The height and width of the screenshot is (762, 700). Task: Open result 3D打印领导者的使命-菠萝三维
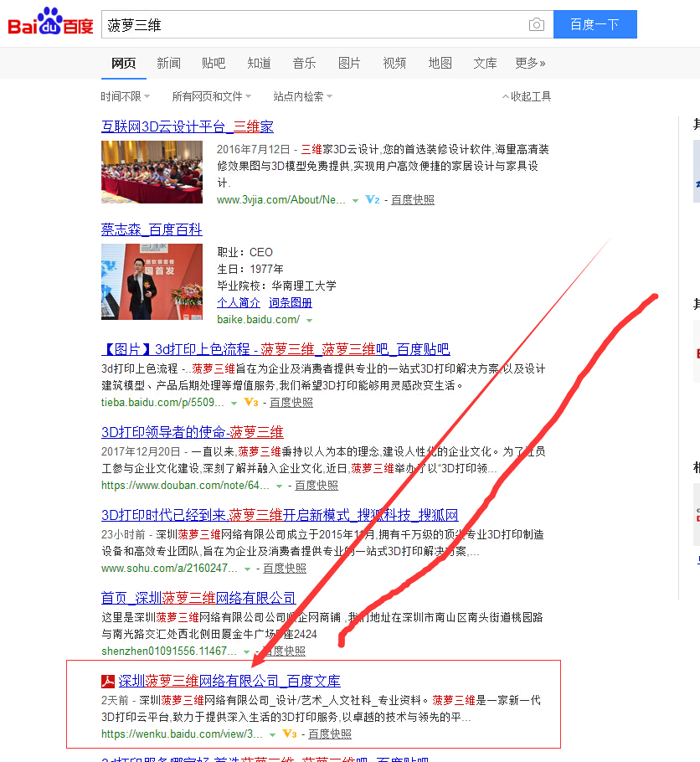pos(192,432)
